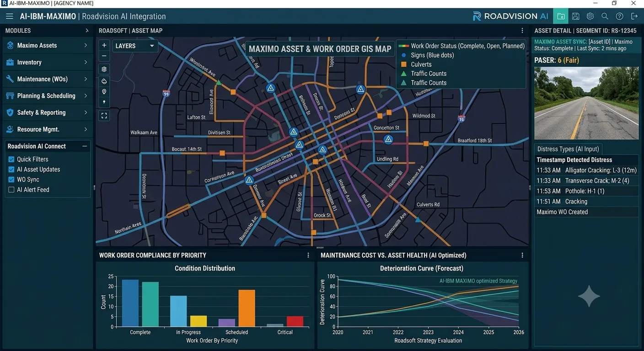This screenshot has width=644, height=351.
Task: Open Maintenance Cost panel options menu
Action: coord(522,255)
